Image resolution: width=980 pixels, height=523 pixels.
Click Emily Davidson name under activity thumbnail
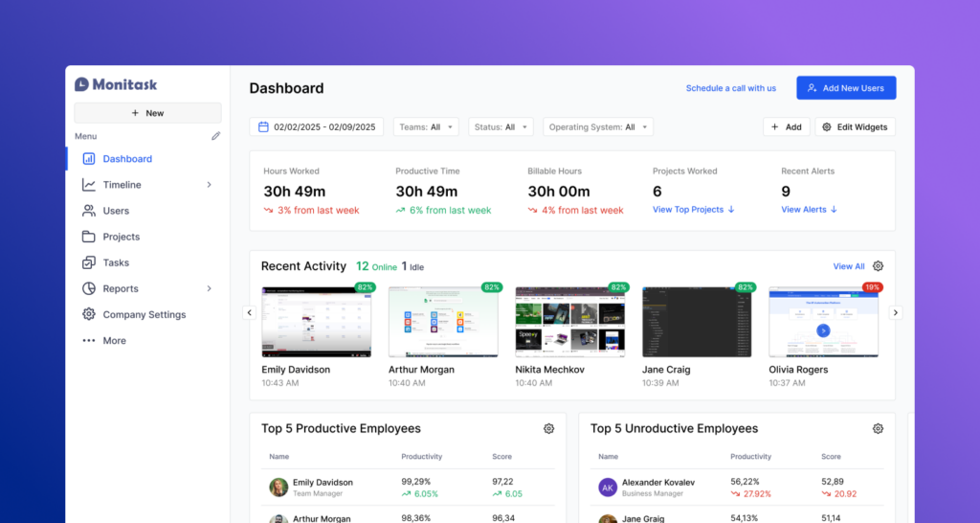point(296,370)
